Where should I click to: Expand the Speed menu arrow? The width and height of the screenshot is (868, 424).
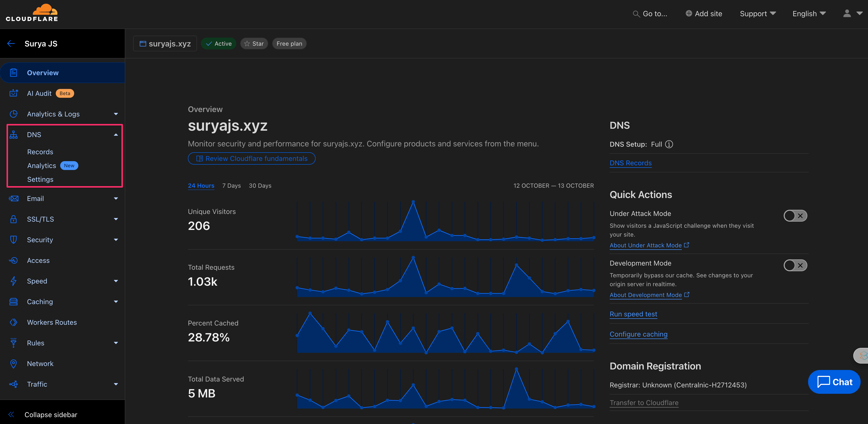coord(116,281)
